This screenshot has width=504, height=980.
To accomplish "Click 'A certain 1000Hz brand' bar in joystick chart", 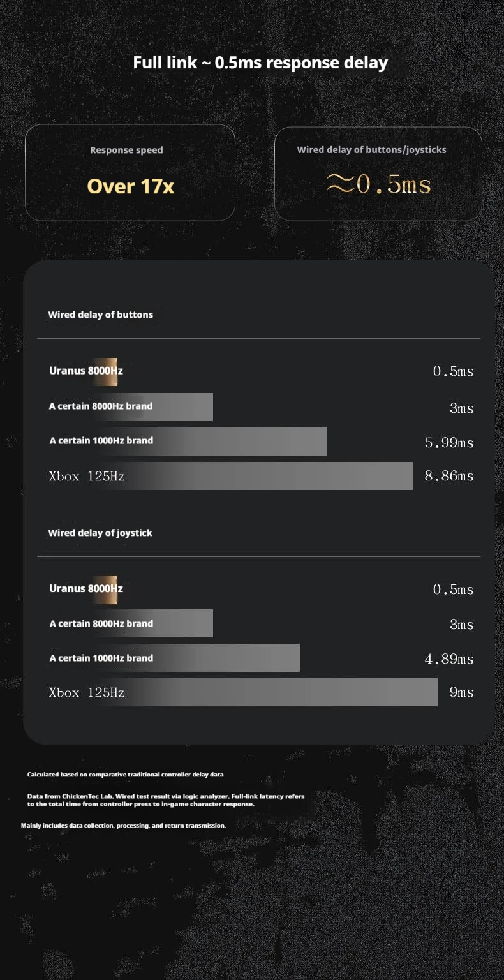I will pos(174,658).
